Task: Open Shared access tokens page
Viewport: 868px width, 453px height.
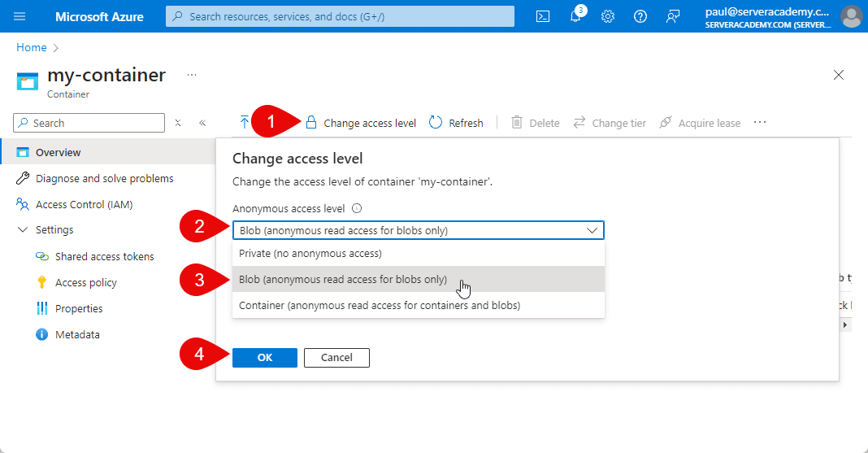Action: point(104,256)
